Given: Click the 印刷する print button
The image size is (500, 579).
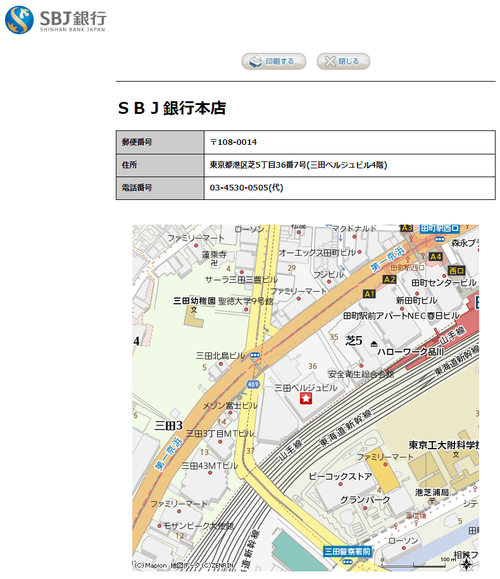Looking at the screenshot, I should click(274, 61).
